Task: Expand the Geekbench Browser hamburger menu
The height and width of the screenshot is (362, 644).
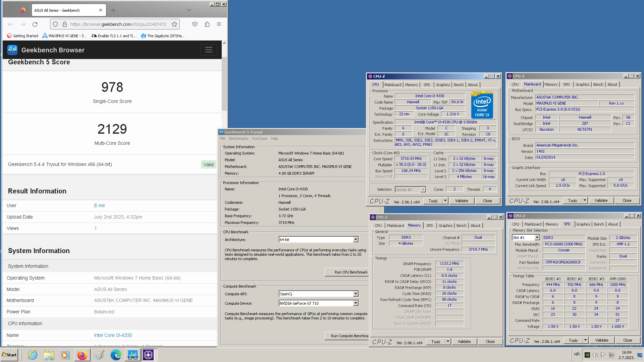Action: 209,50
